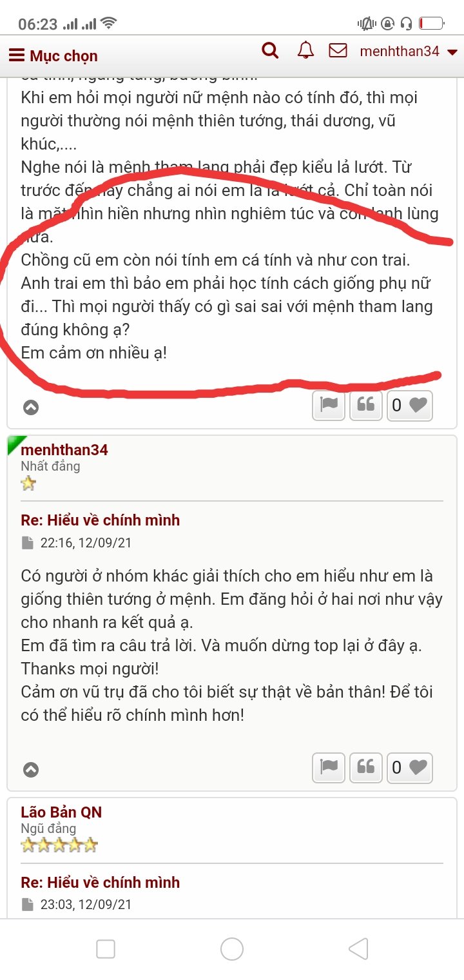Like the menhthan34 reply with the heart button
This screenshot has height=980, width=464.
pyautogui.click(x=410, y=767)
